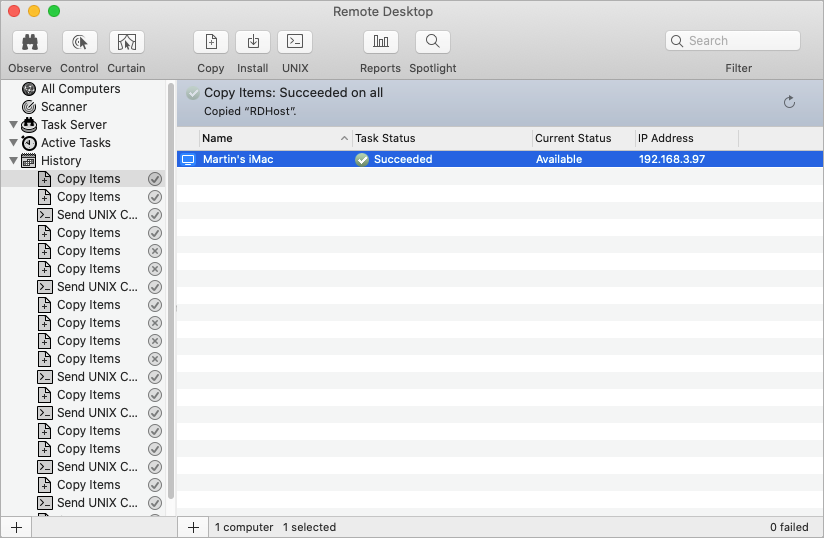Sort by the Name column header
This screenshot has height=538, width=824.
(x=270, y=138)
